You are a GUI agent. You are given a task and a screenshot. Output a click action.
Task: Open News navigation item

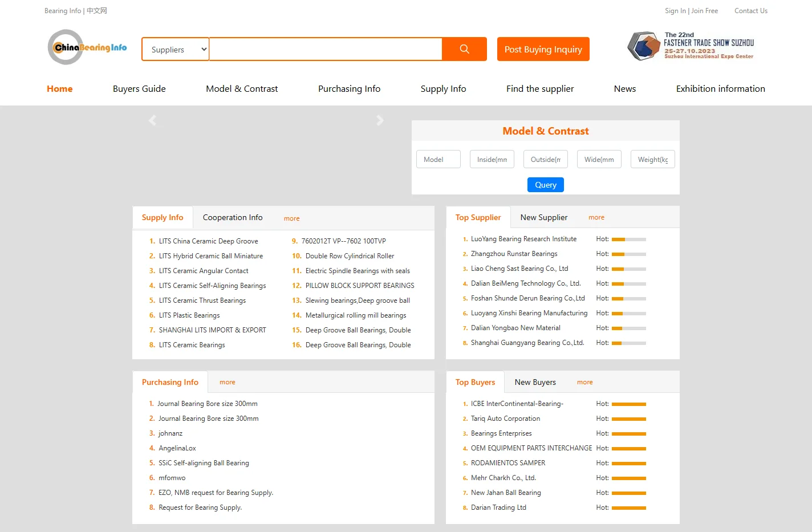[x=625, y=88]
